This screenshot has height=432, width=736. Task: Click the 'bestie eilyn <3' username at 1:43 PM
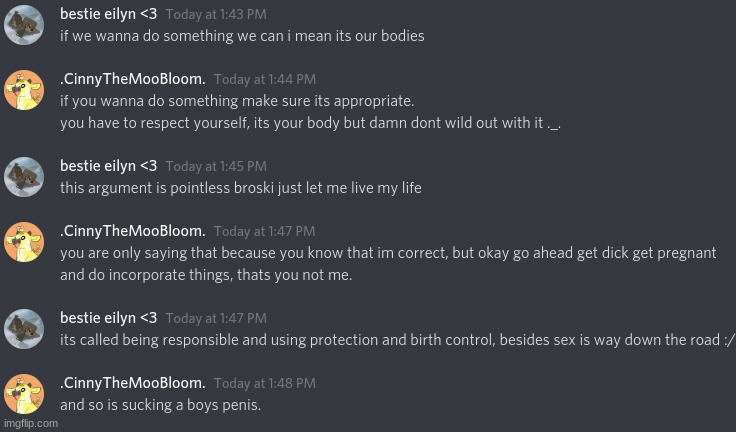pyautogui.click(x=108, y=14)
